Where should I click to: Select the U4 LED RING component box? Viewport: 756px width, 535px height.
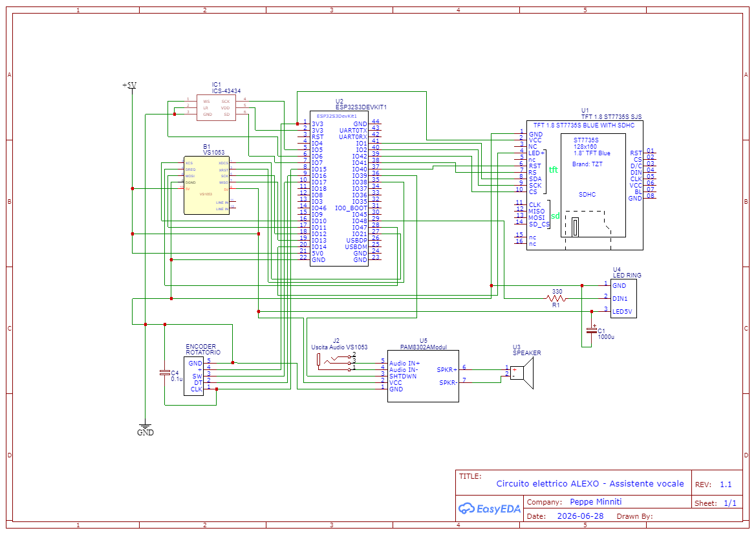[623, 298]
